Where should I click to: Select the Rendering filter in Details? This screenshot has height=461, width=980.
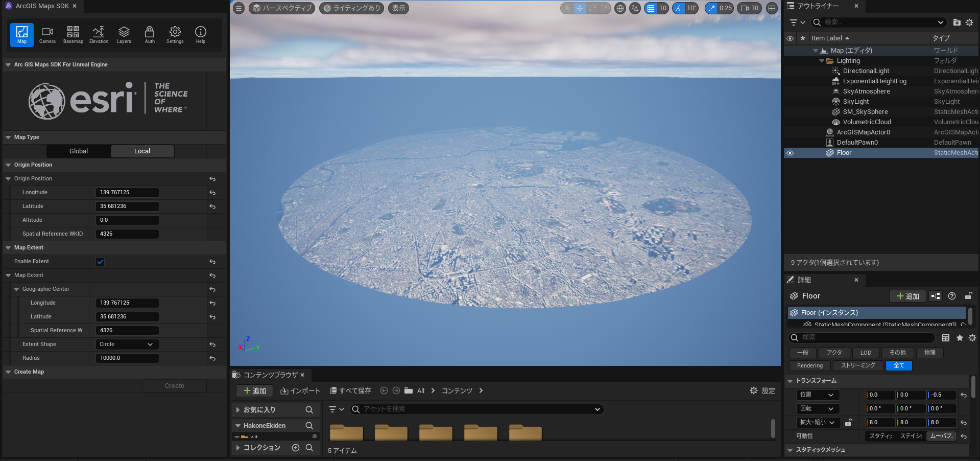coord(810,366)
